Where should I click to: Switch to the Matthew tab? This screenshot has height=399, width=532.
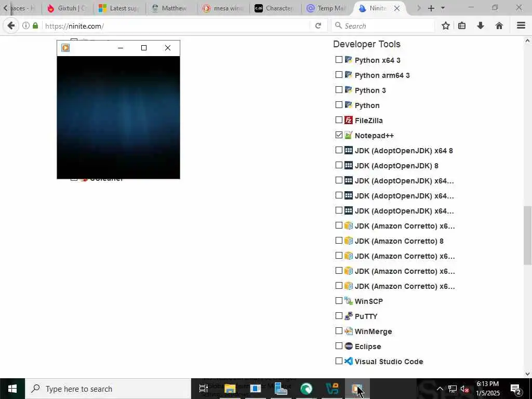[171, 8]
